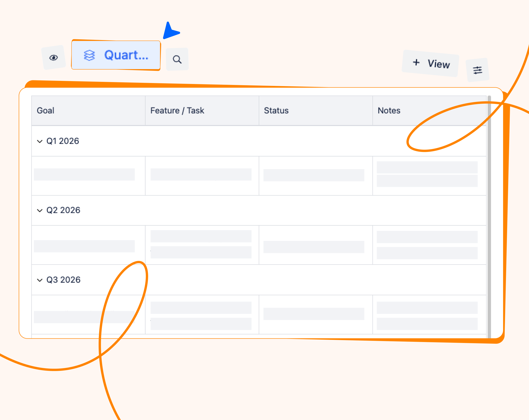The height and width of the screenshot is (420, 529).
Task: Click the Feature / Task column header
Action: click(x=177, y=111)
